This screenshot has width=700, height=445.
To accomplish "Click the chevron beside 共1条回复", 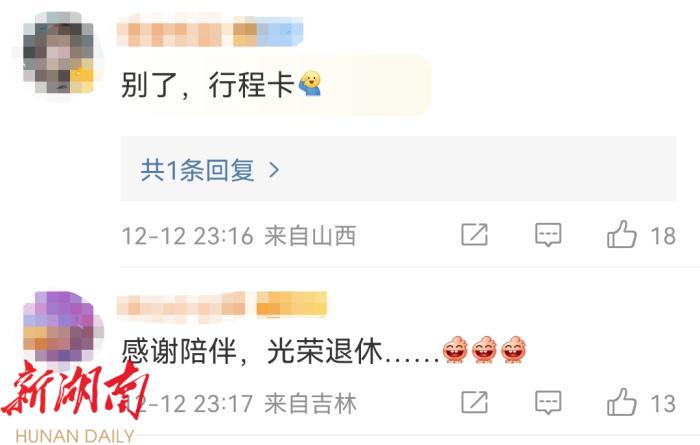I will [x=274, y=170].
